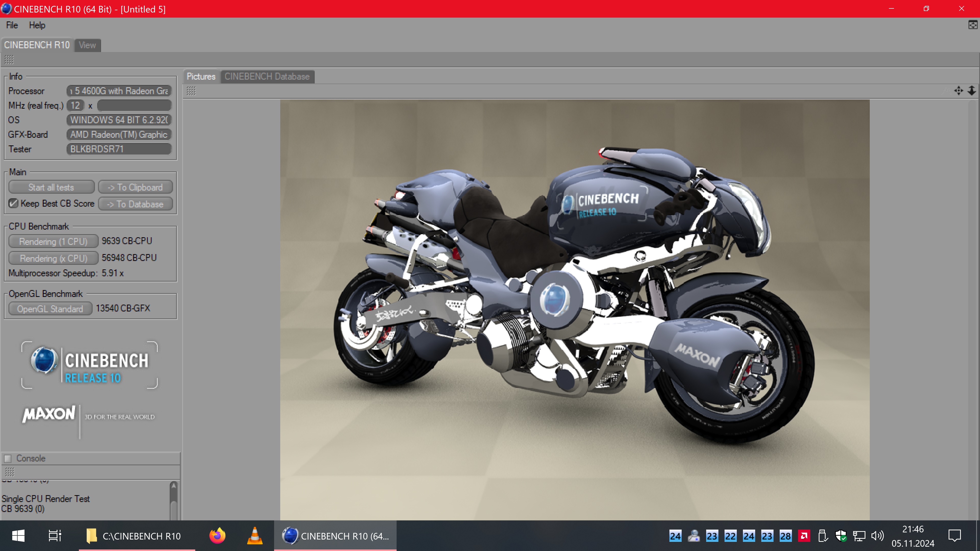Switch to the View tab
Viewport: 980px width, 551px height.
pos(87,45)
